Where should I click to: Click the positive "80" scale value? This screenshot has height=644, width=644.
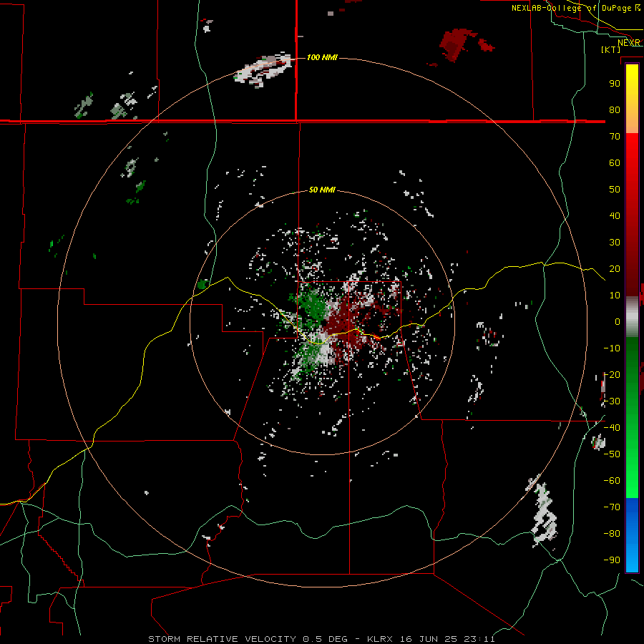[615, 109]
